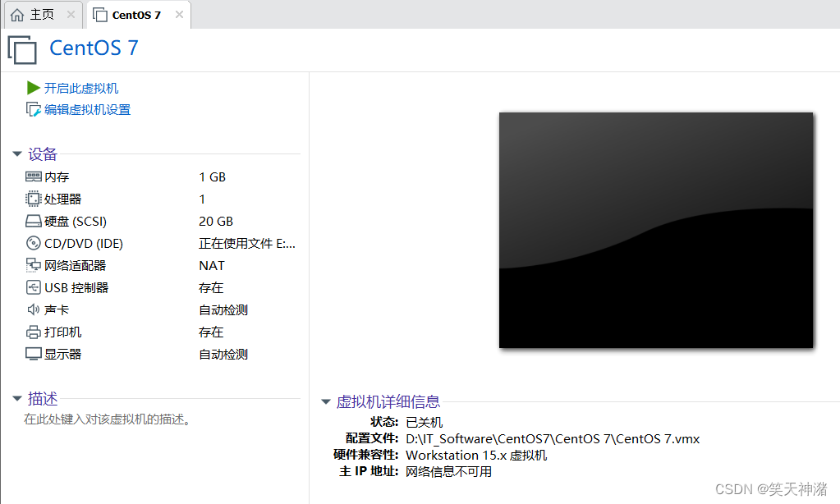Click the sound card 自动检测 value
Image resolution: width=840 pixels, height=504 pixels.
(x=223, y=310)
